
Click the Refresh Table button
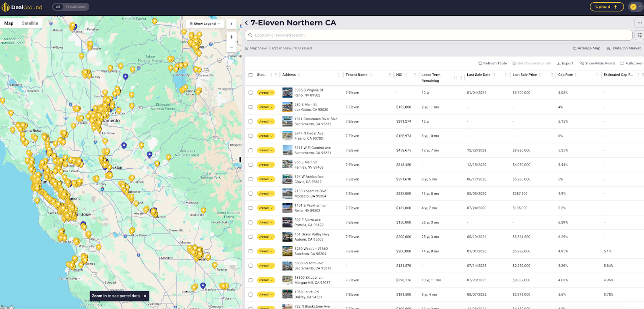(493, 63)
